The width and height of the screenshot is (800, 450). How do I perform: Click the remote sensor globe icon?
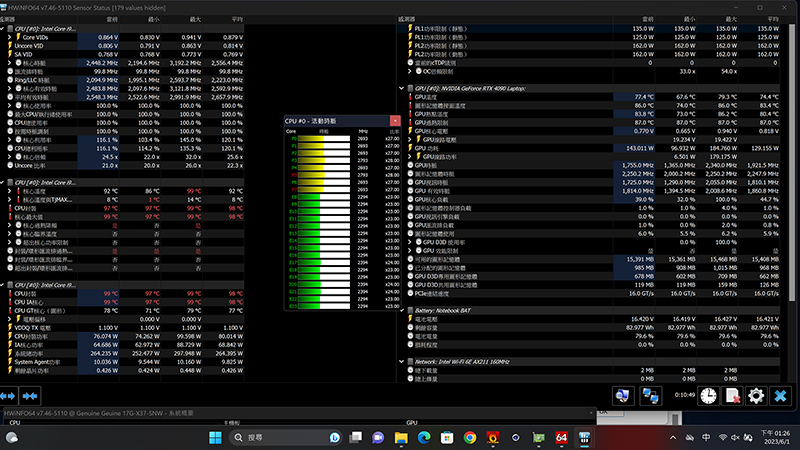(621, 396)
